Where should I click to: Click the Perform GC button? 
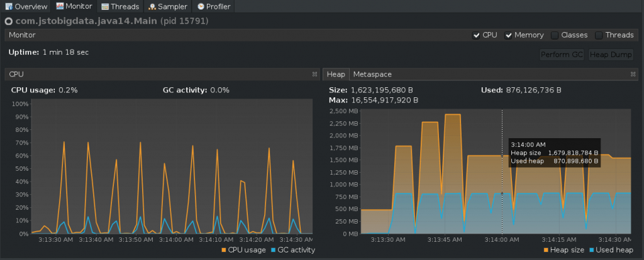[x=562, y=55]
